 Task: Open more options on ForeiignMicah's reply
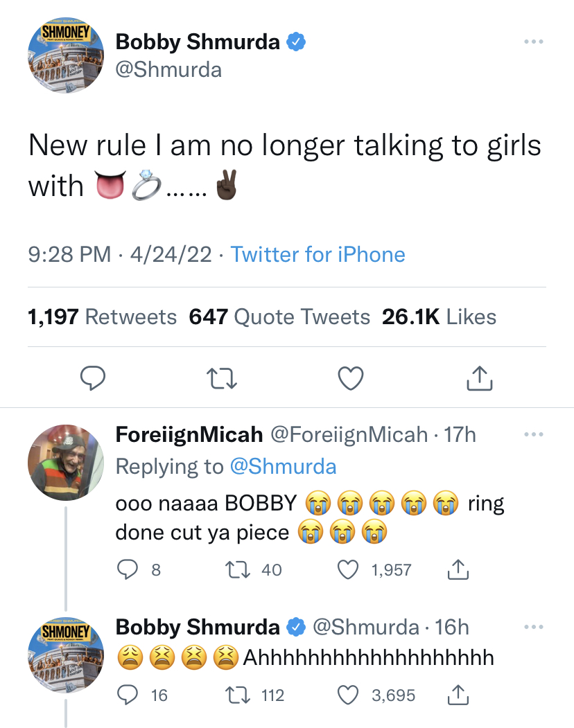(532, 435)
